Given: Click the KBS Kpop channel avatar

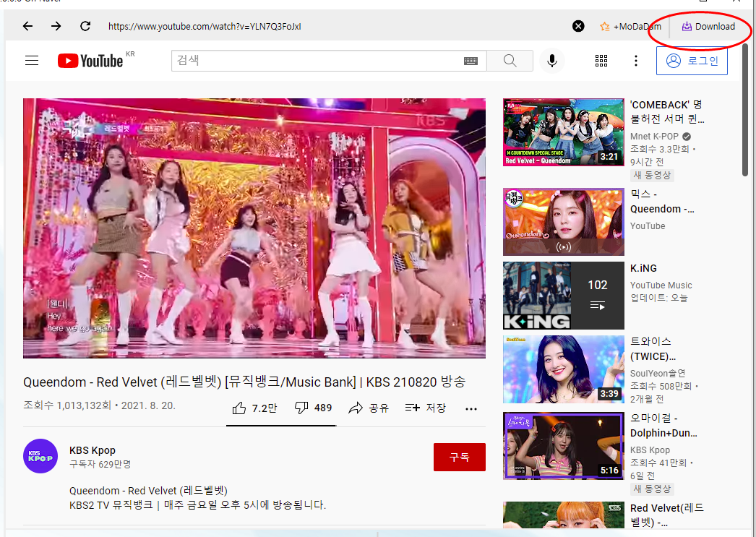Looking at the screenshot, I should coord(40,456).
